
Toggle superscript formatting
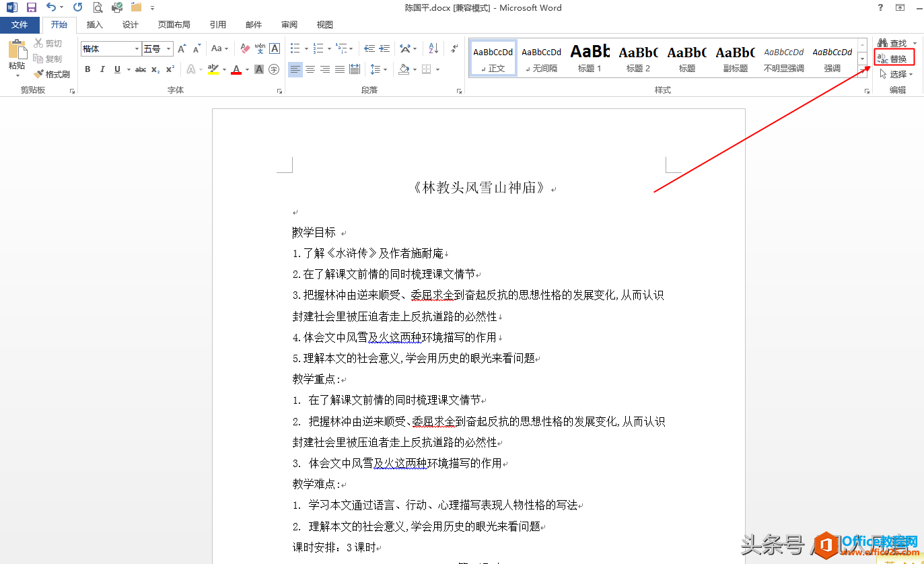[x=170, y=69]
